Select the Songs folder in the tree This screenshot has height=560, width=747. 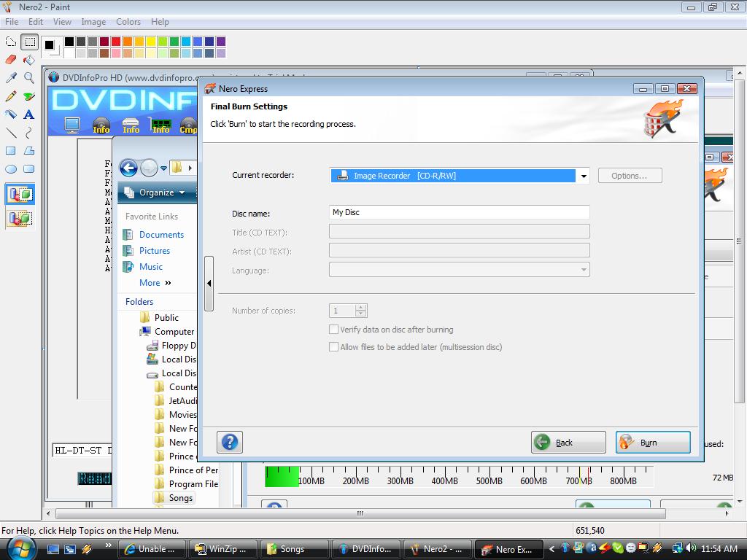click(181, 498)
